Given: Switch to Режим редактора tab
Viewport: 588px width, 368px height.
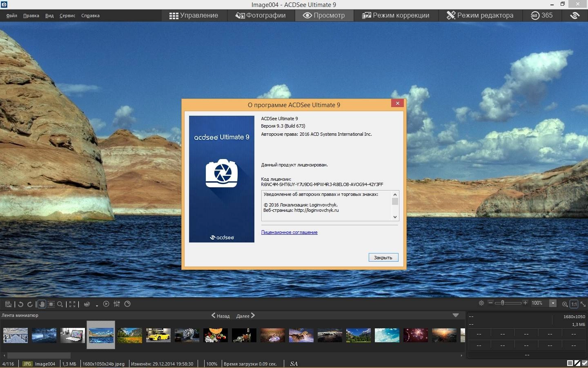Looking at the screenshot, I should (479, 16).
